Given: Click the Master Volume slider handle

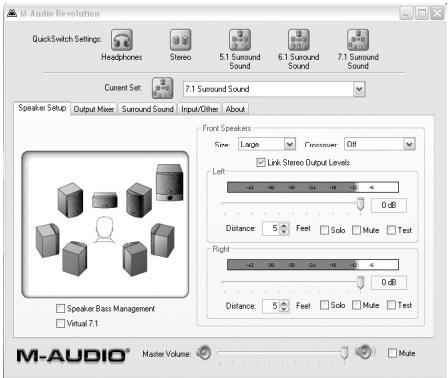Looking at the screenshot, I should click(344, 353).
